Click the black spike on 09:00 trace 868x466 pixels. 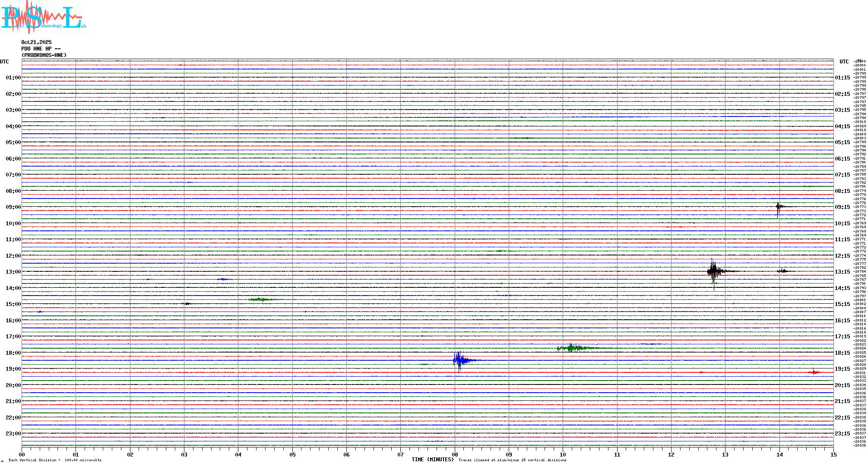coord(778,207)
